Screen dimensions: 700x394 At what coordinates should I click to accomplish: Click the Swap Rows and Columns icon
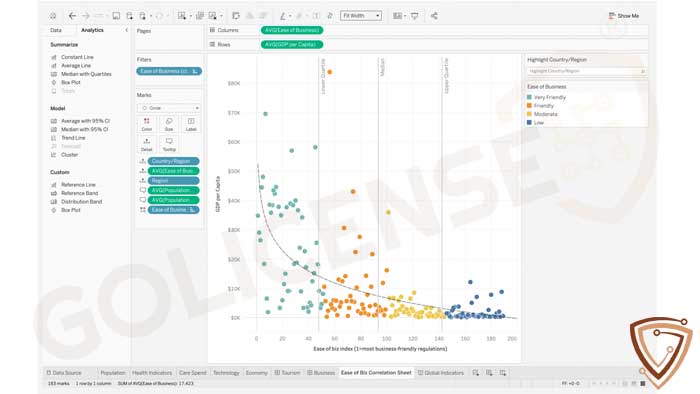(x=236, y=16)
